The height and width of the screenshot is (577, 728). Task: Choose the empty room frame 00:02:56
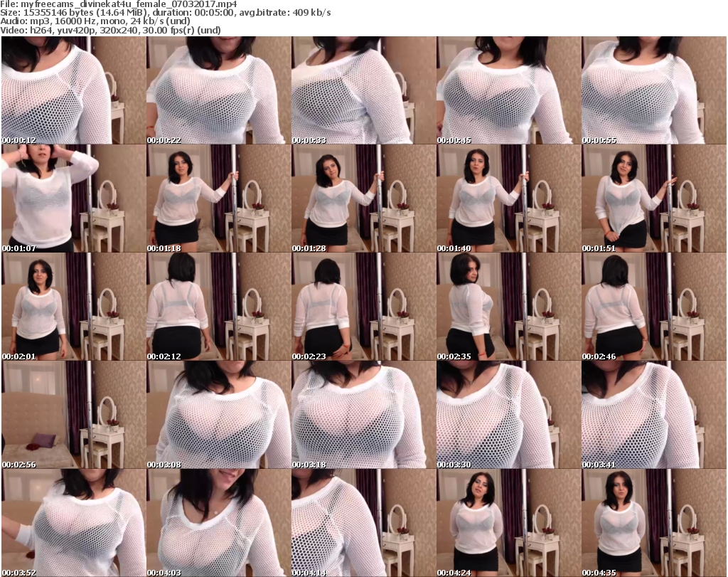[x=73, y=415]
